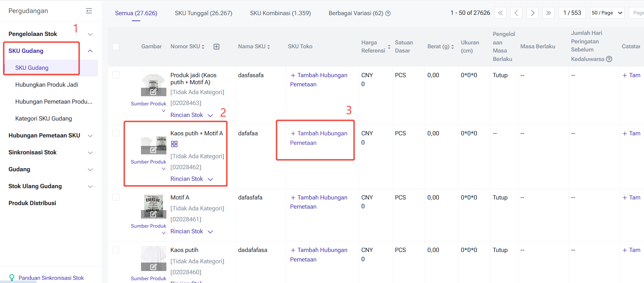
Task: Click the help icon next to Berbagai Variasi
Action: click(388, 13)
